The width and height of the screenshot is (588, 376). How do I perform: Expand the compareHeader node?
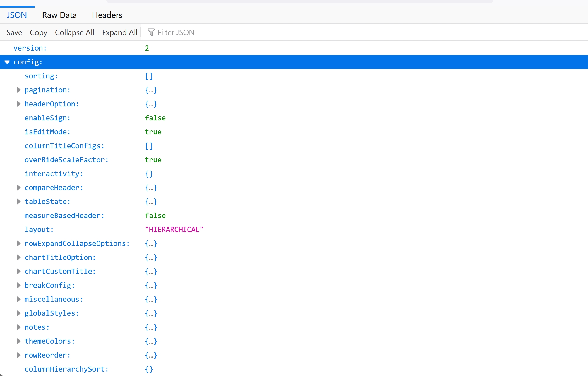click(x=18, y=188)
